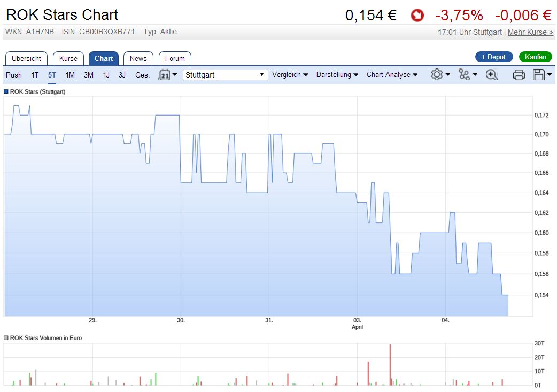Click the ROK Stars Volumen in Euro label
Screen dimensions: 557x392
point(46,338)
